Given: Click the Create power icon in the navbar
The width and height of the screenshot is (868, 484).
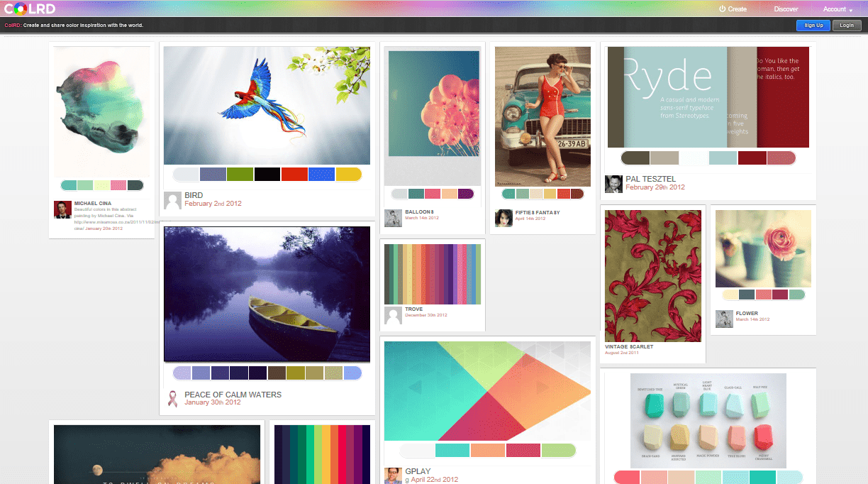Looking at the screenshot, I should (723, 9).
